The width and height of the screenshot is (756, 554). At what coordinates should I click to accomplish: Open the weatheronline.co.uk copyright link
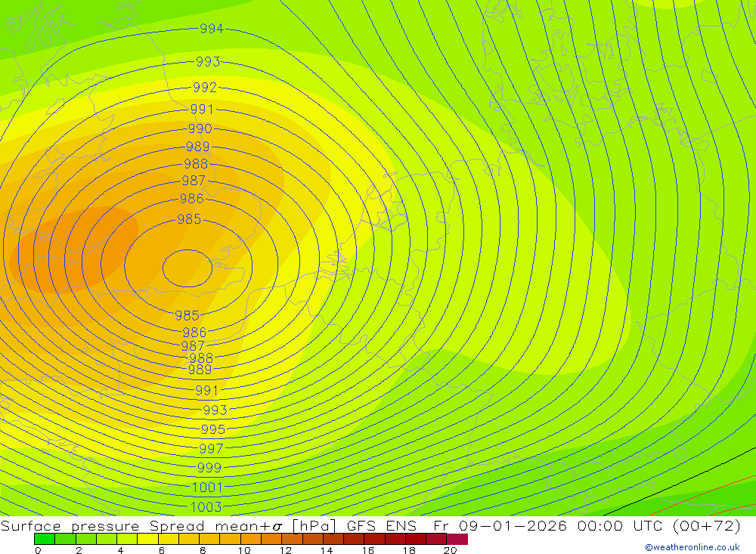(692, 547)
